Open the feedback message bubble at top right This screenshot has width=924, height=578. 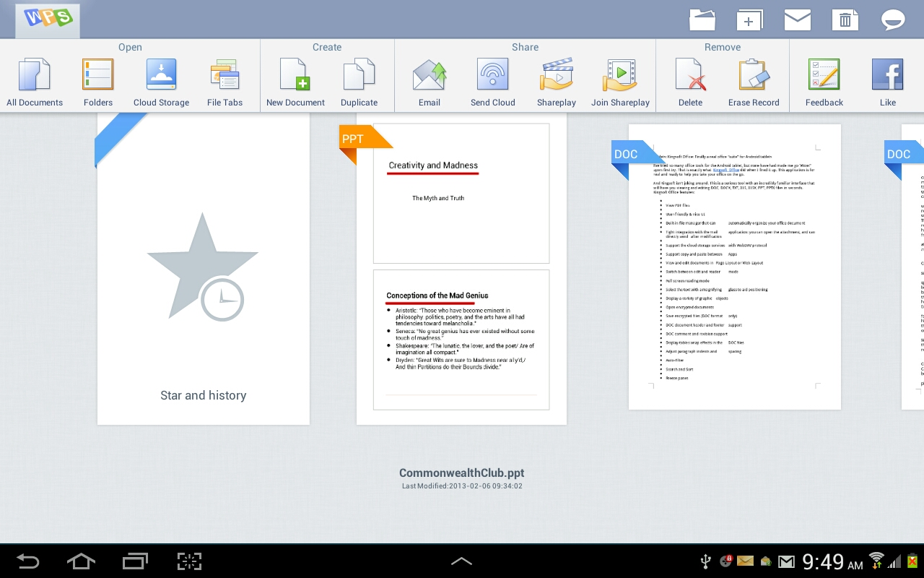pyautogui.click(x=893, y=20)
